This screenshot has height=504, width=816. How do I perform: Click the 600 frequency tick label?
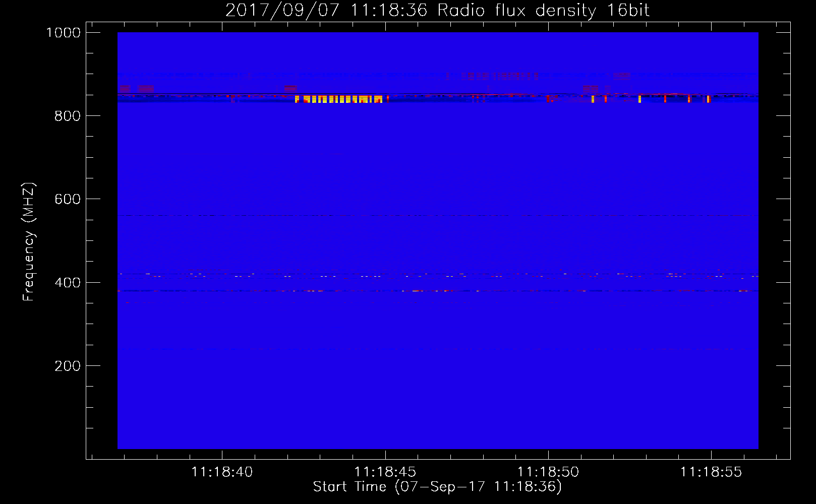click(68, 199)
